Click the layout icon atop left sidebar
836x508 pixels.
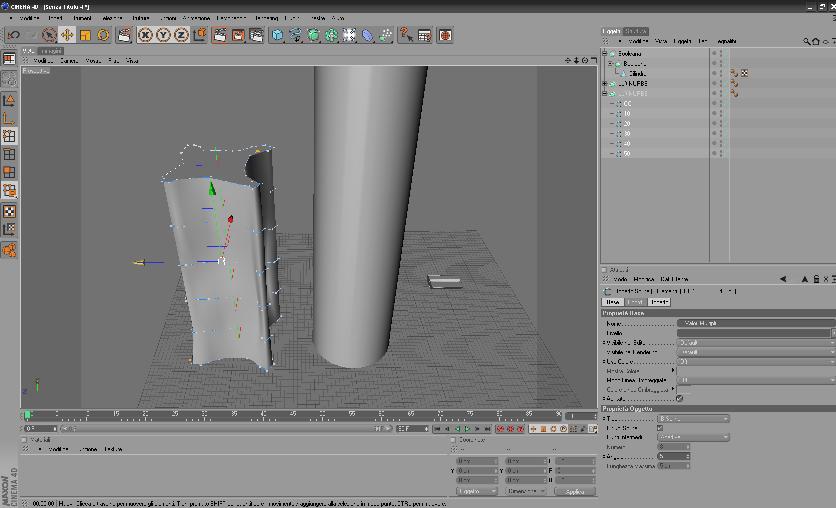[x=9, y=59]
